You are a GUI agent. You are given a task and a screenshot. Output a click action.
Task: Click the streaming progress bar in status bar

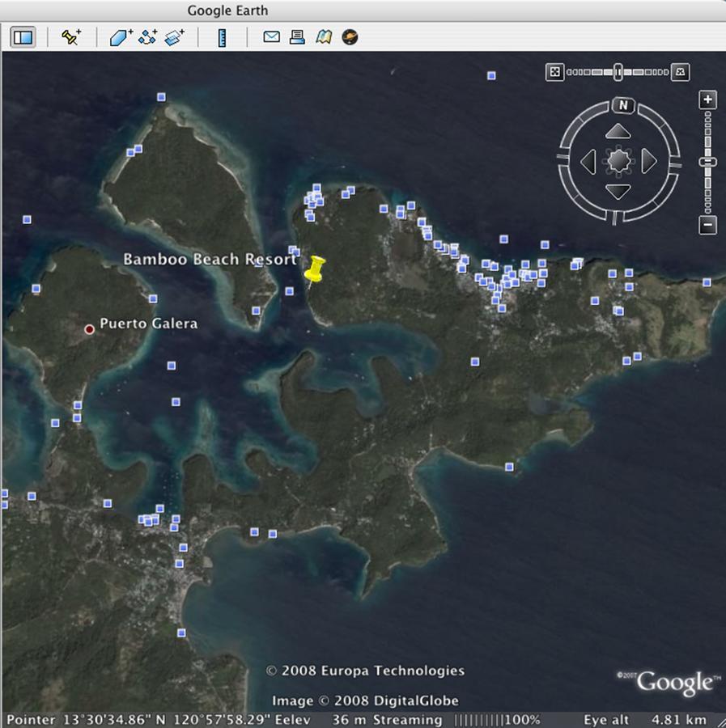point(478,720)
